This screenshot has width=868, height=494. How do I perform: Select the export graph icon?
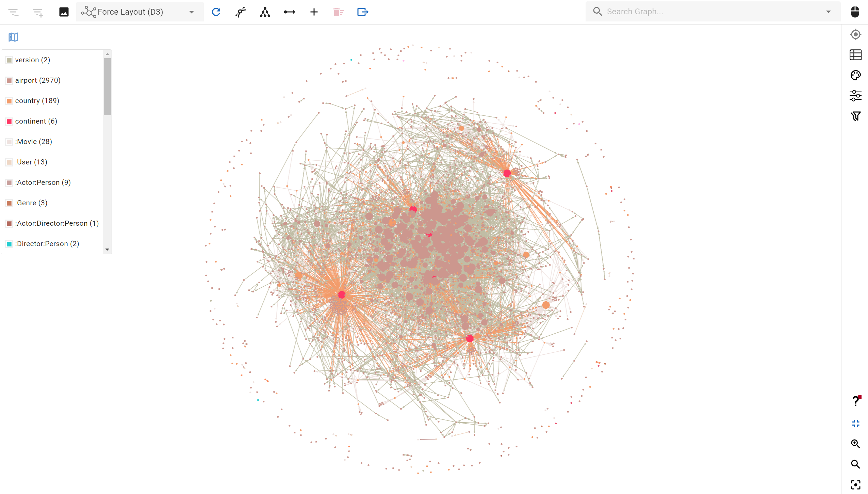362,11
